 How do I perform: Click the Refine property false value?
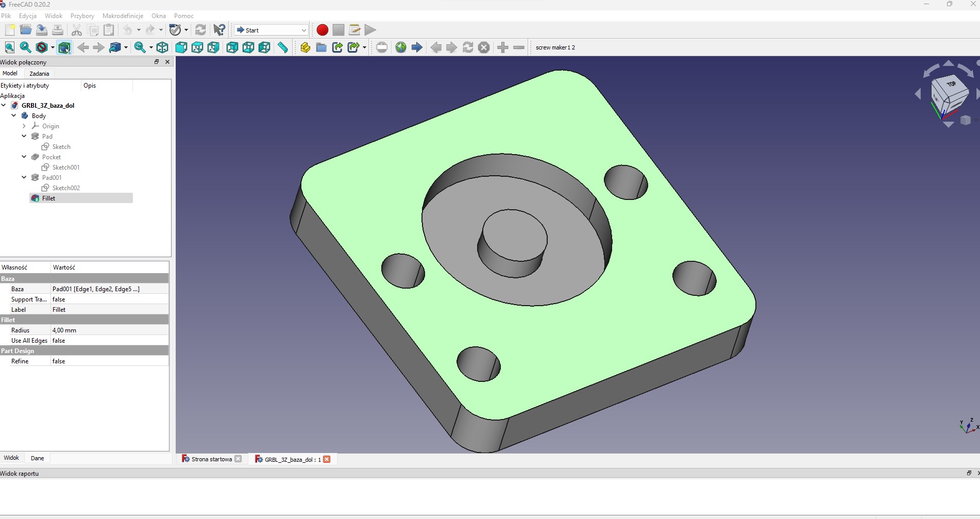tap(110, 361)
